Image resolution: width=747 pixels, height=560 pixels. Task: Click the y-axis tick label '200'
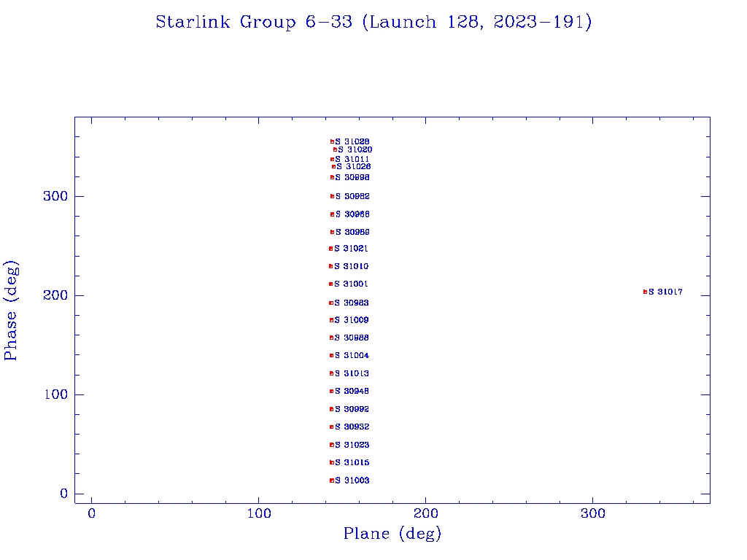click(55, 295)
